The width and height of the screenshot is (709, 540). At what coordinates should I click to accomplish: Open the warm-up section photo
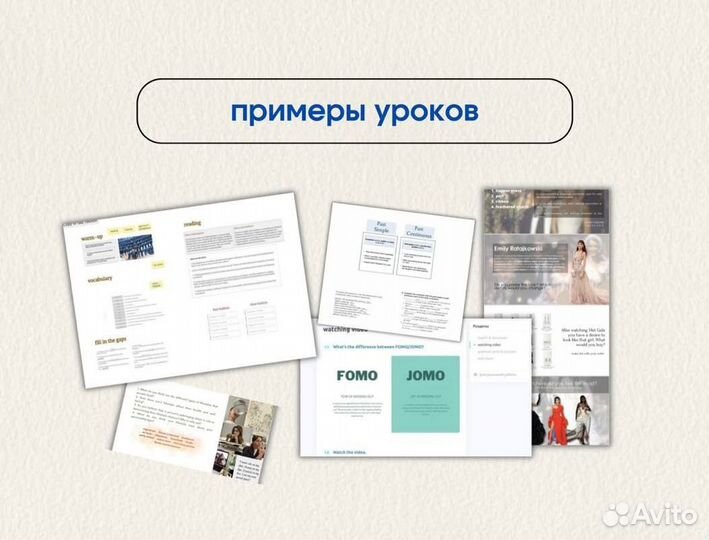(x=136, y=248)
